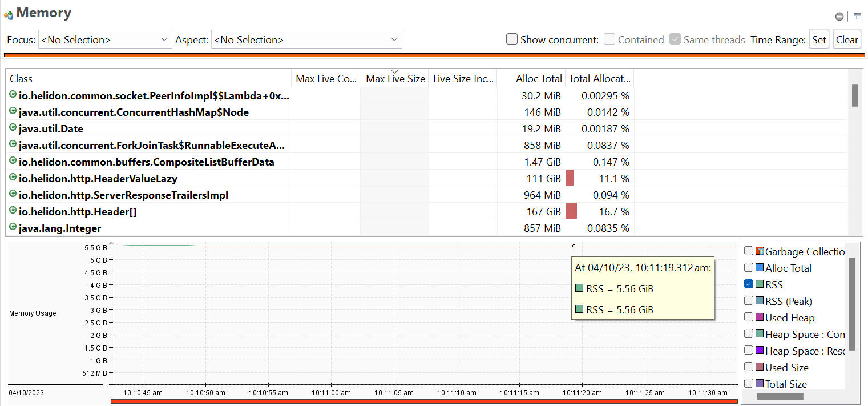Enable the Show concurrent checkbox

coord(512,39)
